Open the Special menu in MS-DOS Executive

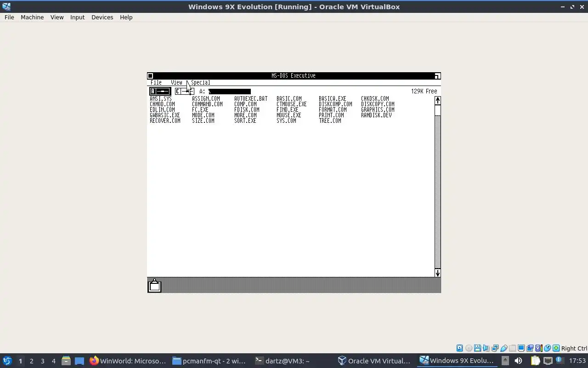click(x=201, y=83)
